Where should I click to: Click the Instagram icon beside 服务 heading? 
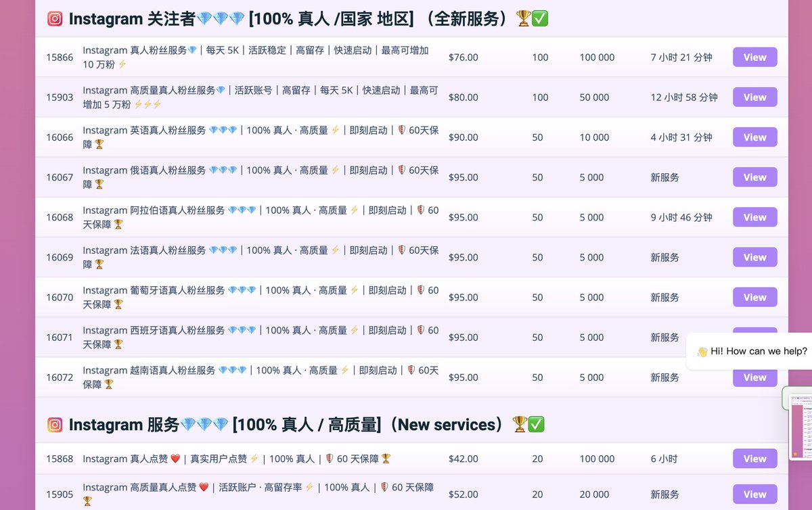coord(55,425)
